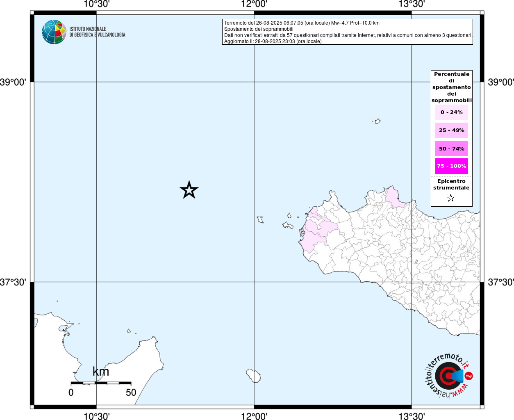
Task: Click the legend's epicentro star symbol
Action: 450,198
